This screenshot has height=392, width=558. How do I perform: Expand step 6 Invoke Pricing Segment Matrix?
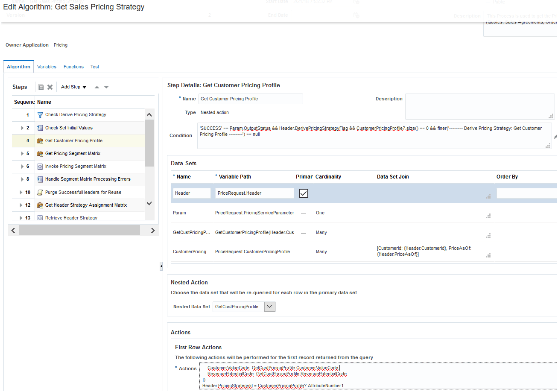[22, 166]
